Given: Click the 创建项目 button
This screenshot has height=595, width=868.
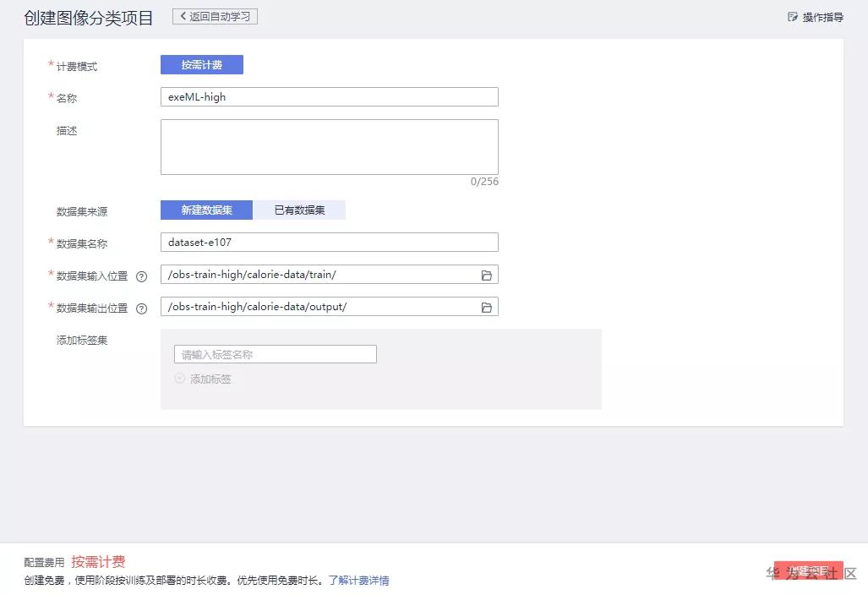Looking at the screenshot, I should pyautogui.click(x=808, y=570).
